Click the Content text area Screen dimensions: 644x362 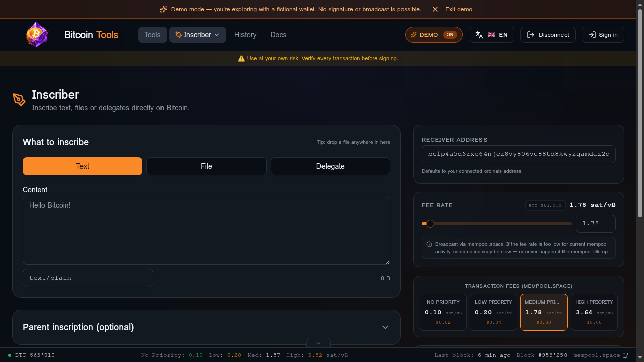[206, 230]
